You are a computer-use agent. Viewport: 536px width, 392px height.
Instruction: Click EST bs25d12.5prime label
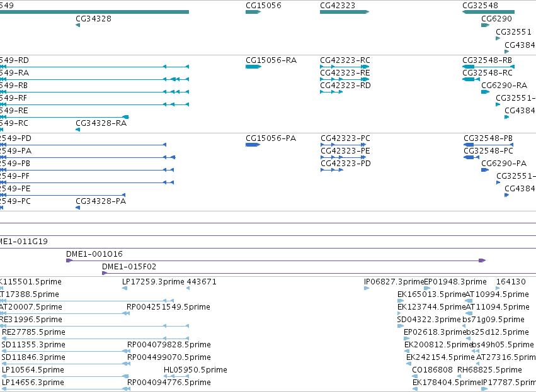coord(498,332)
